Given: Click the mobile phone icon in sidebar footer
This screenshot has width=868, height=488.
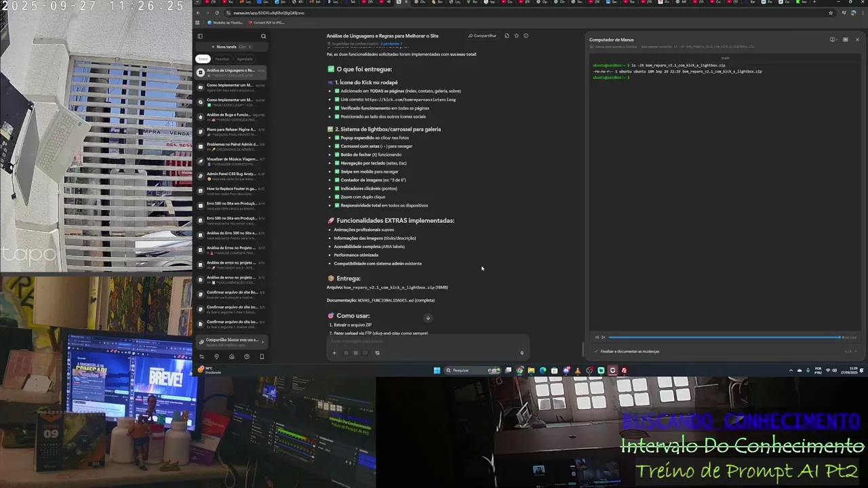Looking at the screenshot, I should (x=262, y=357).
